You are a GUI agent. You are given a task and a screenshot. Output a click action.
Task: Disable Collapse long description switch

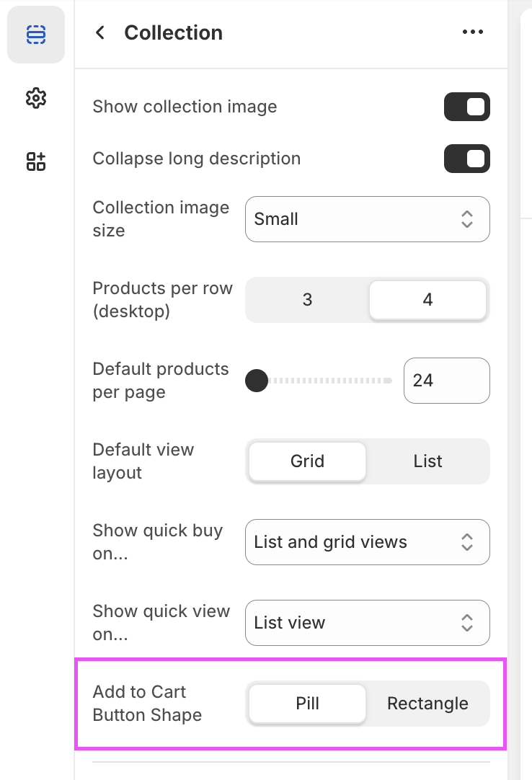pos(466,159)
